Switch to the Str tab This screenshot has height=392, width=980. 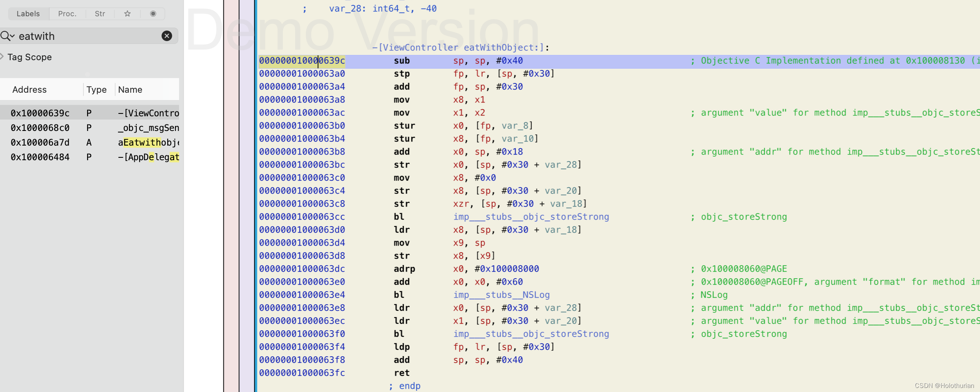pos(100,13)
